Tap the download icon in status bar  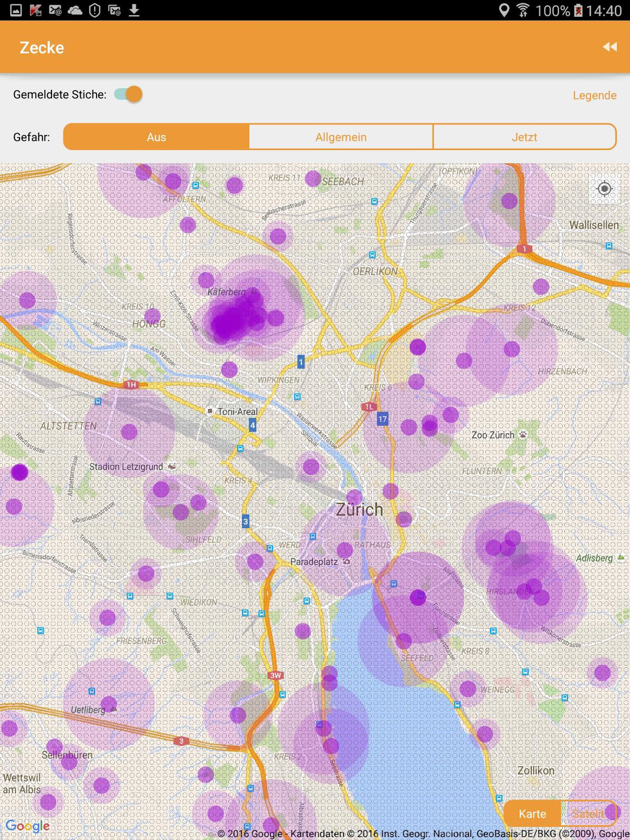tap(134, 10)
